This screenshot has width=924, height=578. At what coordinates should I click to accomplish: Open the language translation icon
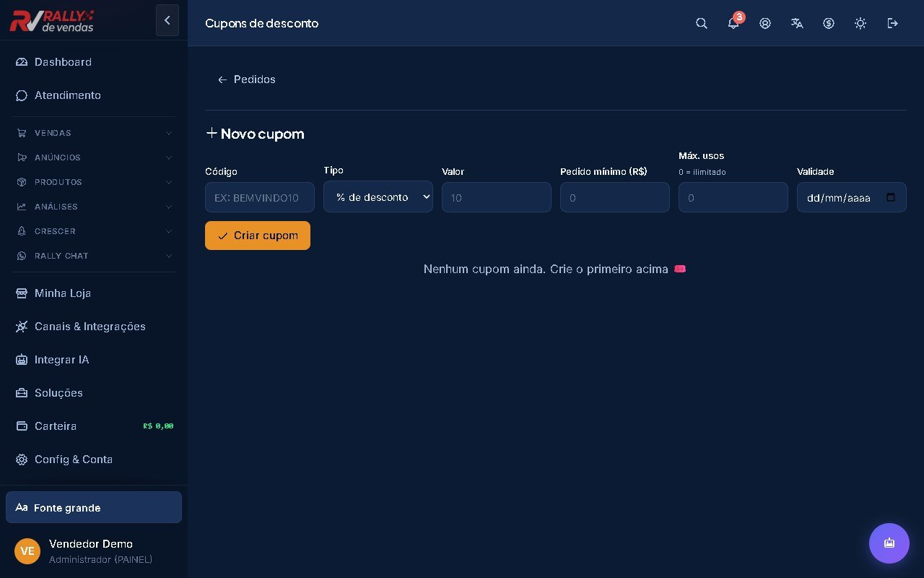coord(797,23)
